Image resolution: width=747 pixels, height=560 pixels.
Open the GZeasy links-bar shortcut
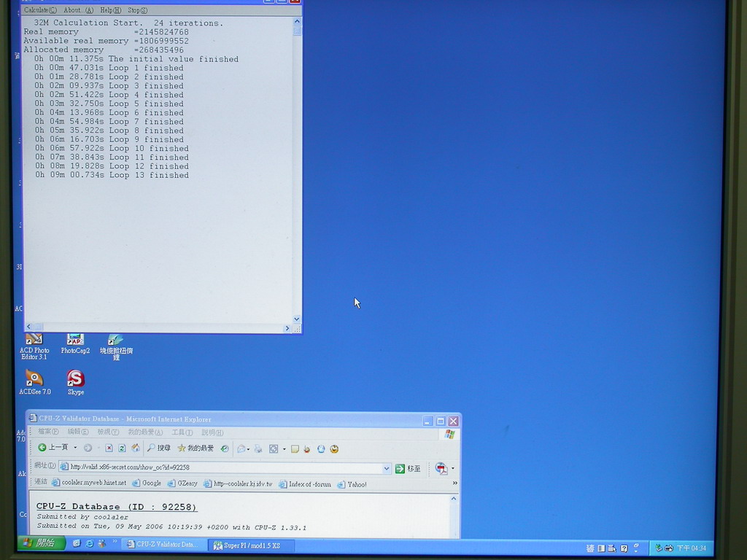tap(182, 483)
